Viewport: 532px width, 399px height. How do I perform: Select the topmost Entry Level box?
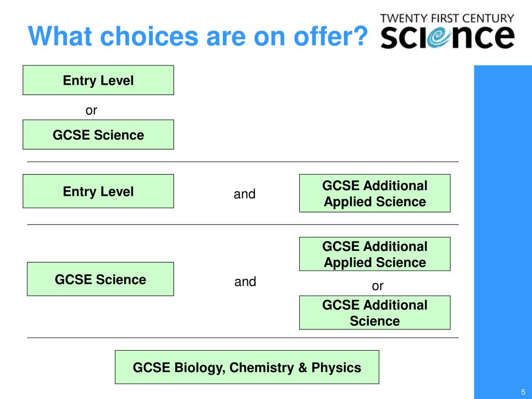[98, 80]
